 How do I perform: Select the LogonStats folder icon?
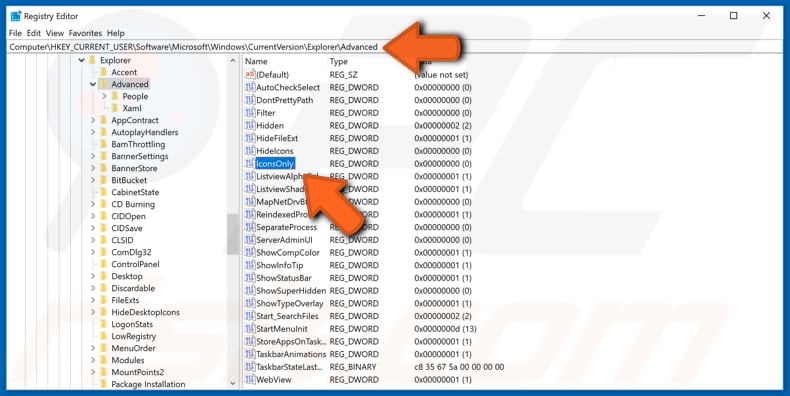point(103,324)
